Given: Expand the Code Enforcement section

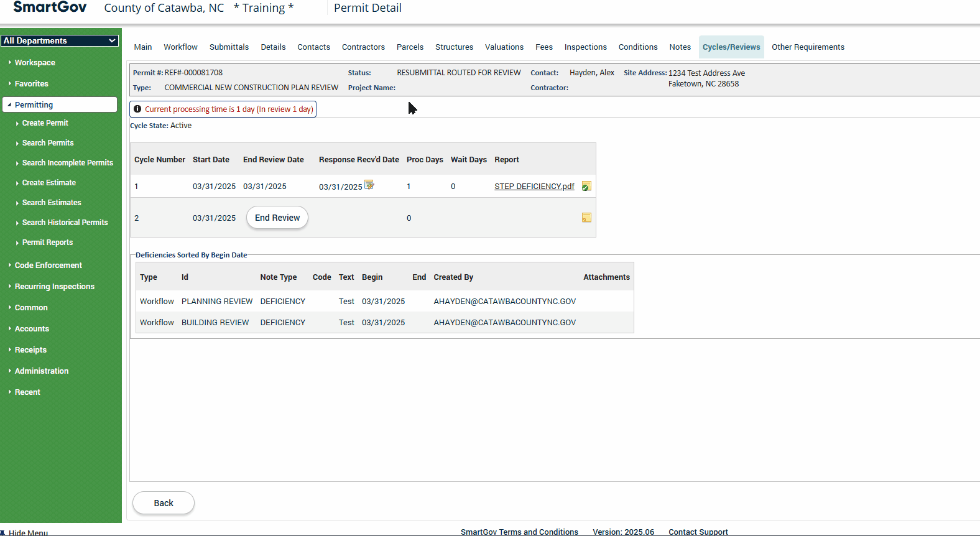Looking at the screenshot, I should pyautogui.click(x=48, y=266).
